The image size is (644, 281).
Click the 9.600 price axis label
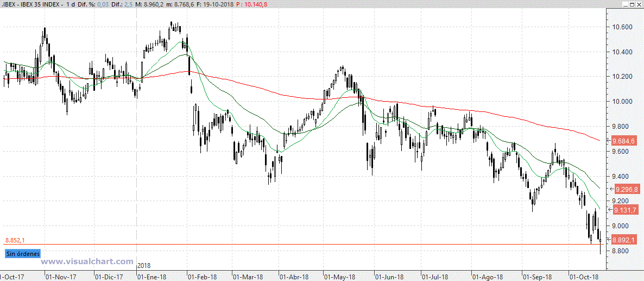point(621,152)
